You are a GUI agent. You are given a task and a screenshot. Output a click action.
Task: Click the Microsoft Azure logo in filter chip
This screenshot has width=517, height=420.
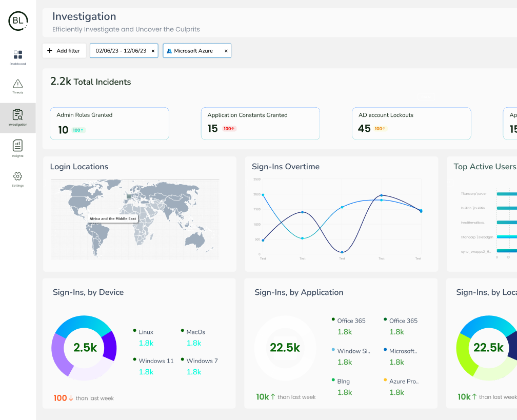(169, 51)
